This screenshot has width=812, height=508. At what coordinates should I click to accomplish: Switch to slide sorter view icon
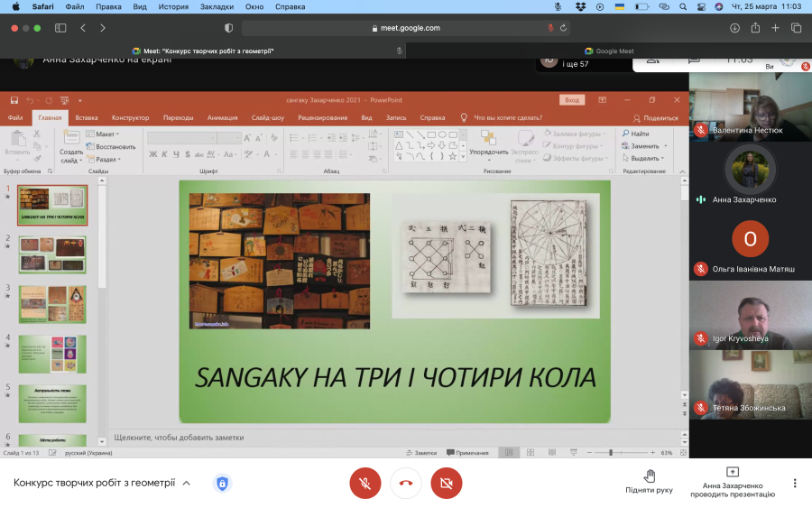pyautogui.click(x=531, y=453)
